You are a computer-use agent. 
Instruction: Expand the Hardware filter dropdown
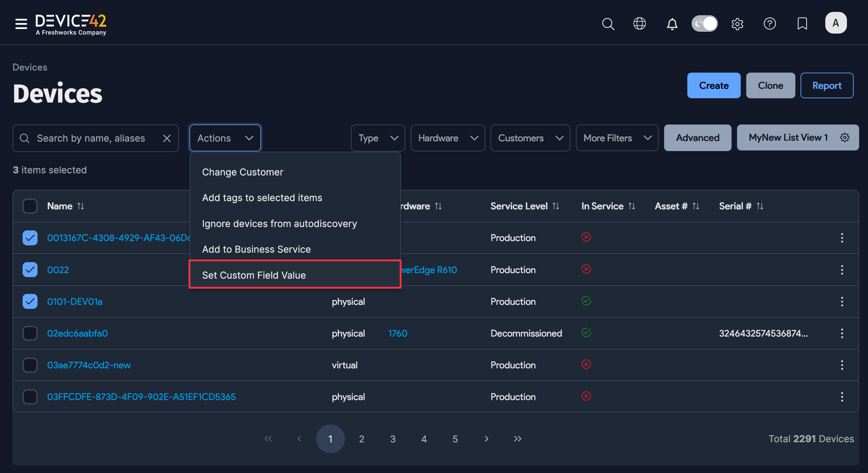[x=447, y=138]
